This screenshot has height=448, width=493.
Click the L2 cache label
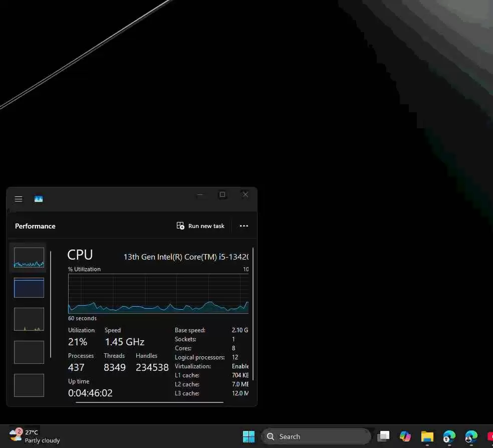[187, 384]
